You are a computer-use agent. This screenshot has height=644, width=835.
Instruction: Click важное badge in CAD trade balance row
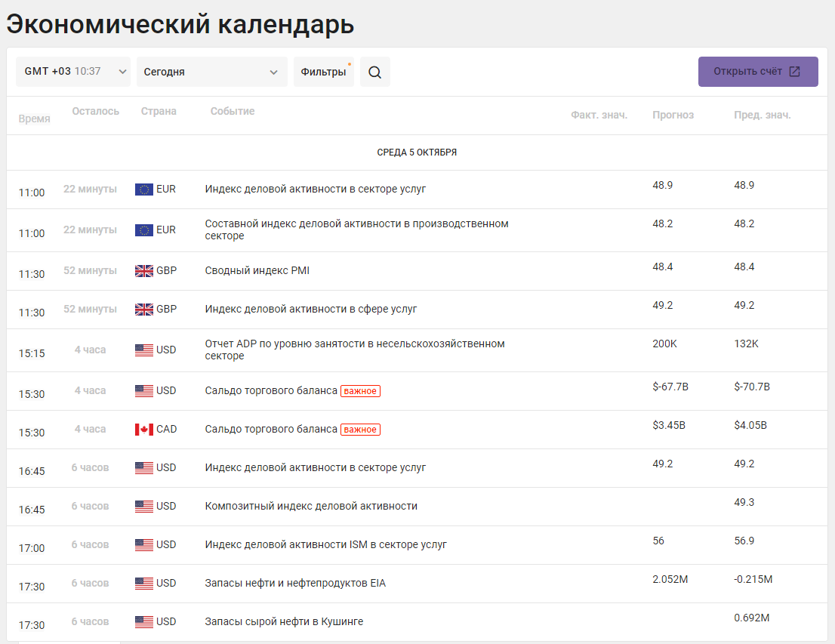361,430
